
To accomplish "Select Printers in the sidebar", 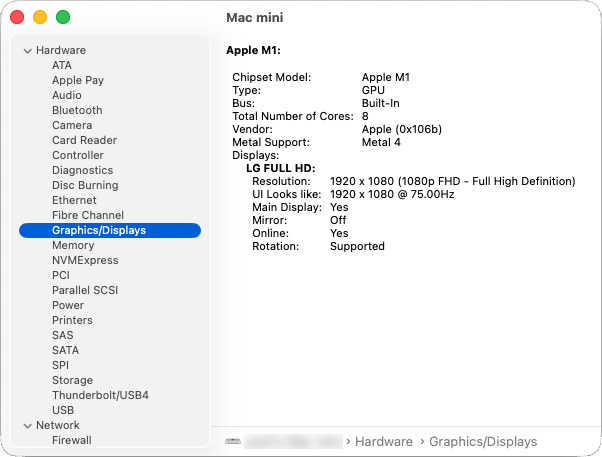I will click(x=73, y=320).
